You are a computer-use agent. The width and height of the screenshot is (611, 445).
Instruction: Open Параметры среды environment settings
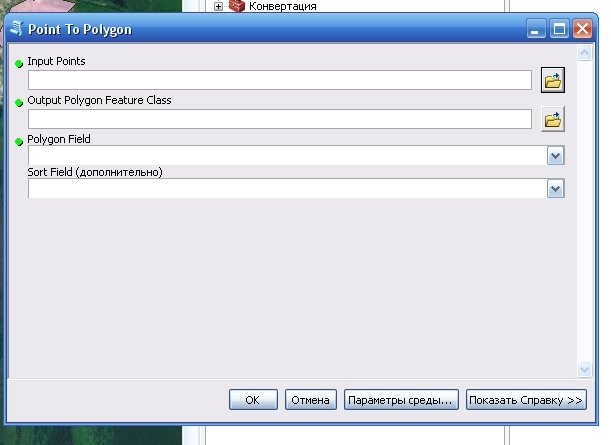[x=401, y=400]
